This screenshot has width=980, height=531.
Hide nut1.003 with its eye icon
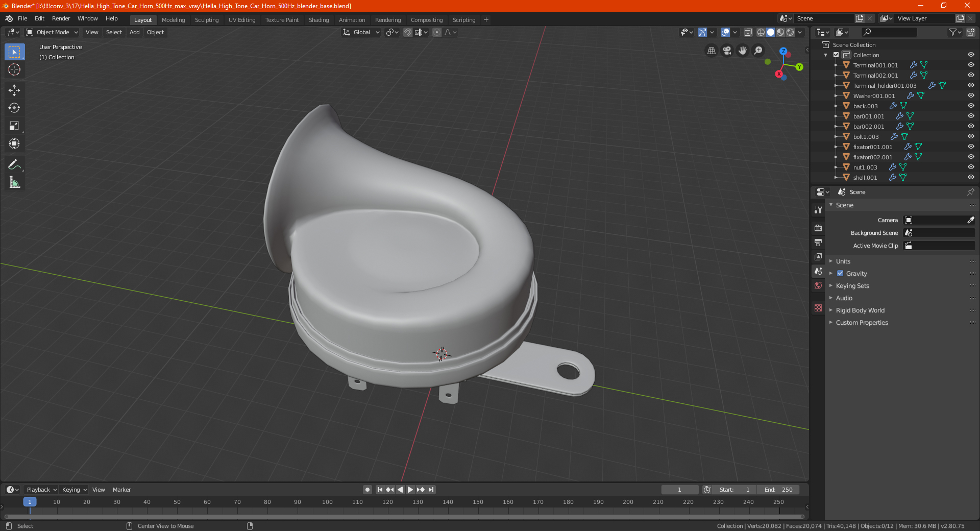[971, 167]
